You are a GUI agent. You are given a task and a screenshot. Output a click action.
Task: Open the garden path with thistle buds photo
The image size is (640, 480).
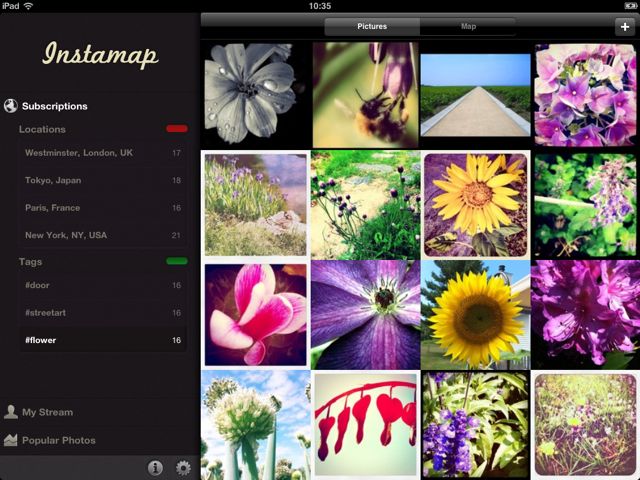coord(365,205)
